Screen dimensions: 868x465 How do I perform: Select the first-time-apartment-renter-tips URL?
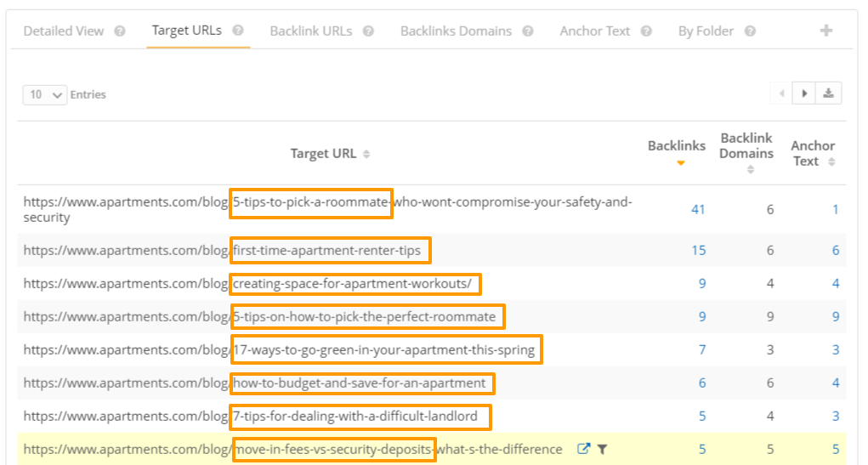222,250
